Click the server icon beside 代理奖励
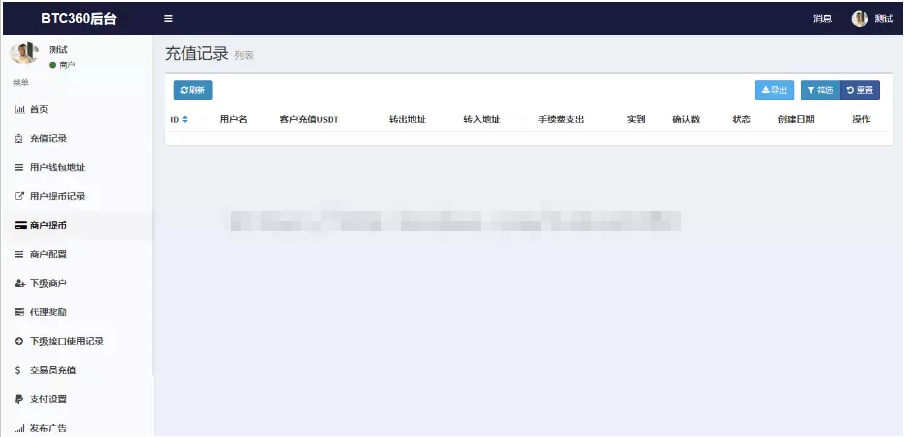This screenshot has width=904, height=437. 19,312
